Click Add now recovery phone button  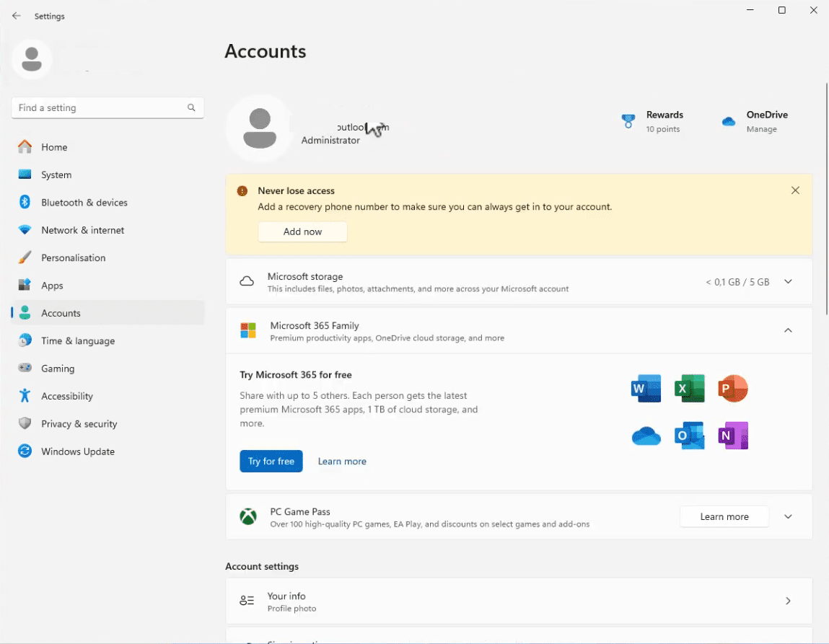pos(302,231)
